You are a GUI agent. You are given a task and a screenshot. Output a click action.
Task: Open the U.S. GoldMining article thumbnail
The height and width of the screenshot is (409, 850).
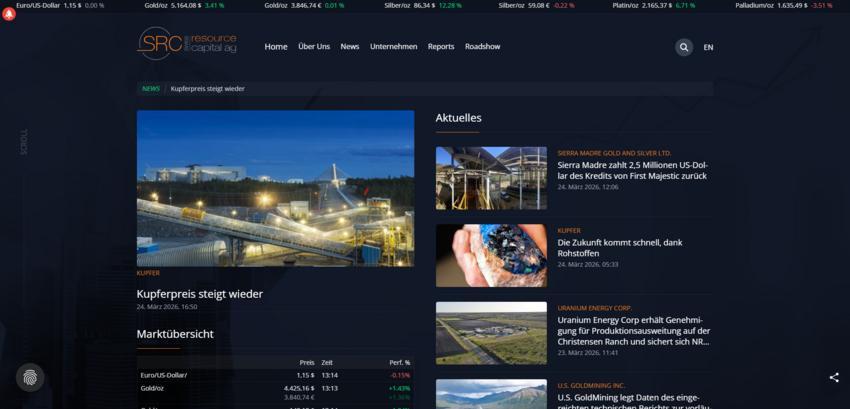tap(491, 394)
